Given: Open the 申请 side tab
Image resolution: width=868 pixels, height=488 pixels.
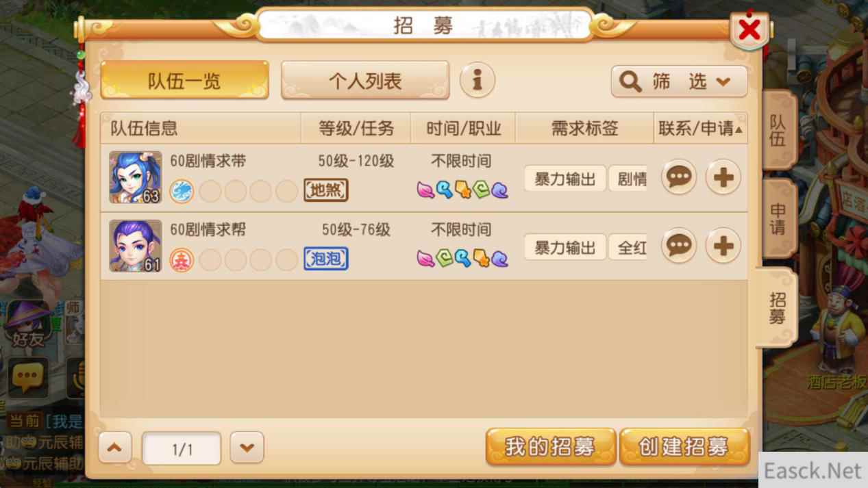Looking at the screenshot, I should click(778, 219).
